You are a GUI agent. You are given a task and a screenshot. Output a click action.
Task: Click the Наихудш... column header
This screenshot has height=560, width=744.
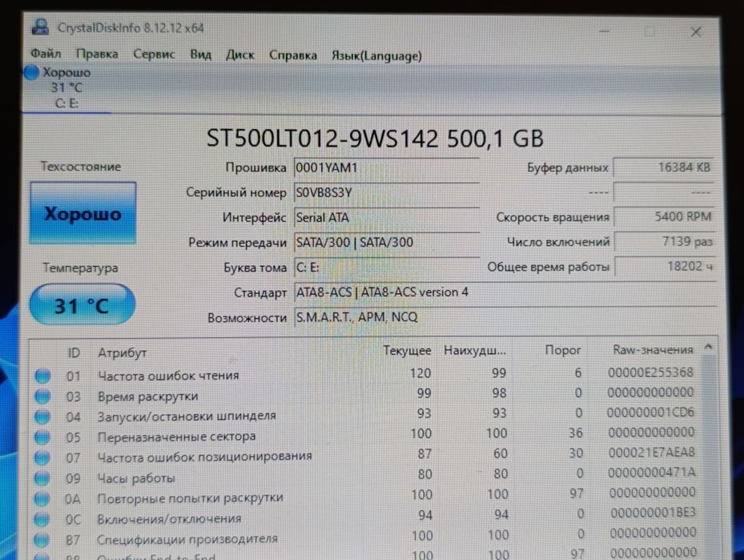click(475, 351)
